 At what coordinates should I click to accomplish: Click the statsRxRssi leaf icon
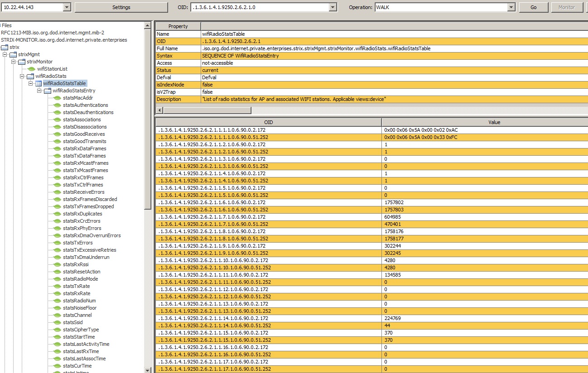57,264
